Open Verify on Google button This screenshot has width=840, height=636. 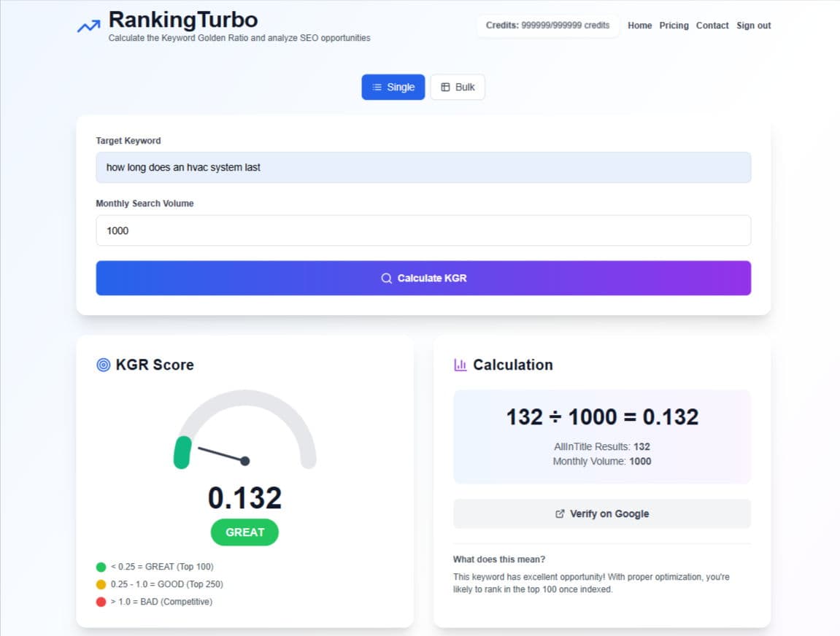point(602,513)
